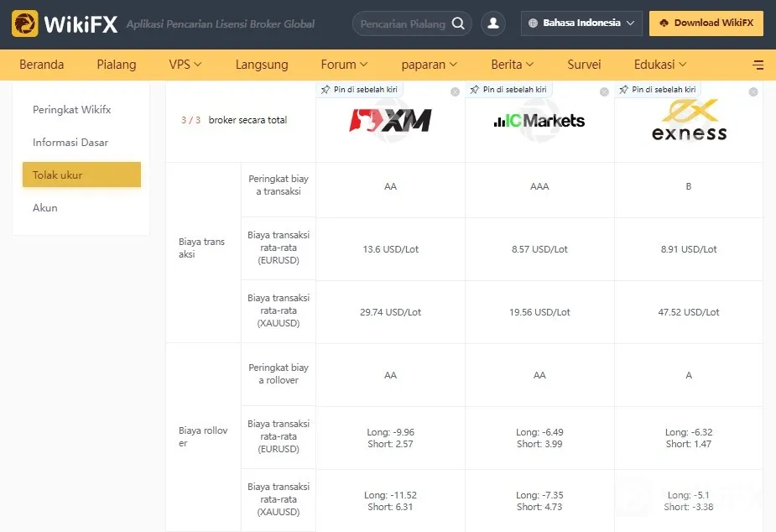Click the pin icon above IC Markets

[475, 90]
